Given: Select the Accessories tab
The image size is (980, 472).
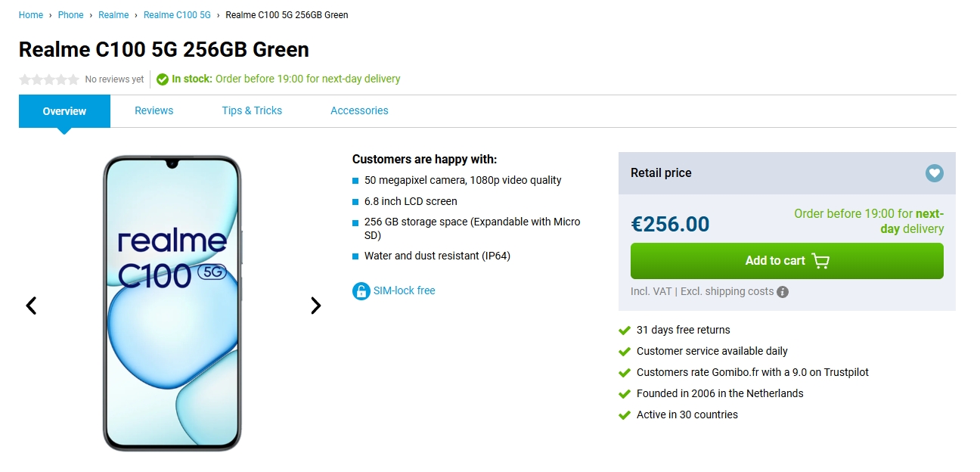Looking at the screenshot, I should click(359, 110).
